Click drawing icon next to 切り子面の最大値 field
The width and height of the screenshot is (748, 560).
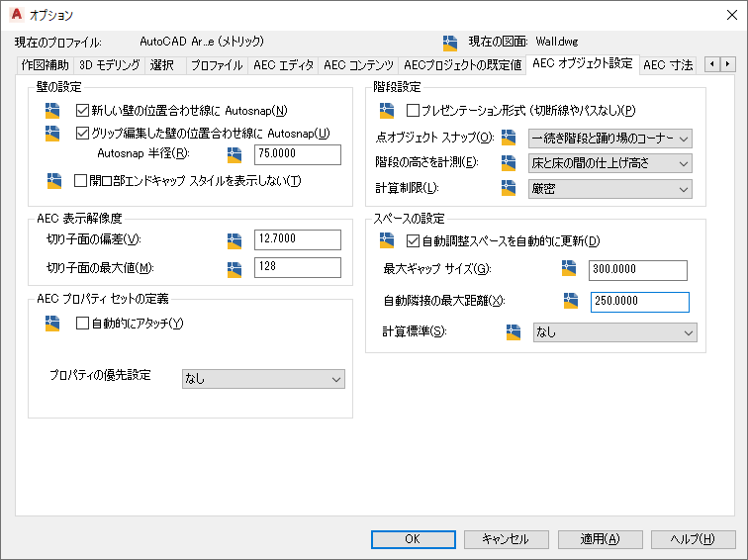[234, 269]
